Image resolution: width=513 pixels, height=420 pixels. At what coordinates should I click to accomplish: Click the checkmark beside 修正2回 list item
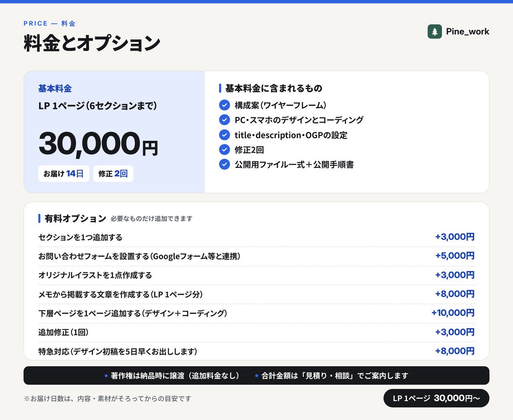tap(225, 150)
